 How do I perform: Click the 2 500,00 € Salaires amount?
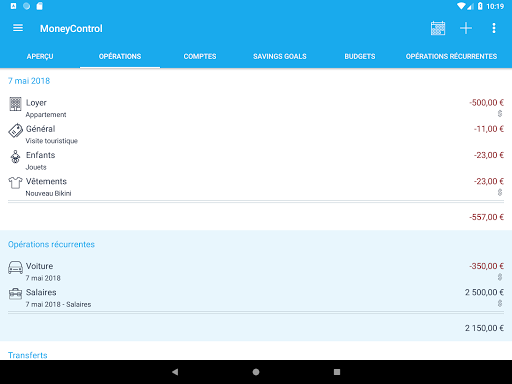(x=484, y=293)
